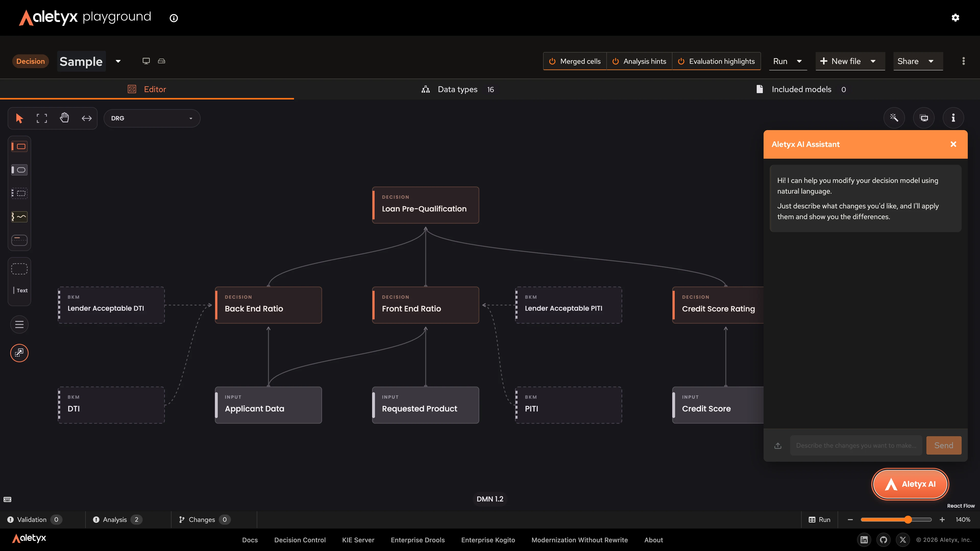Open the Enterprise Drools footer link
The height and width of the screenshot is (551, 980).
(x=418, y=540)
